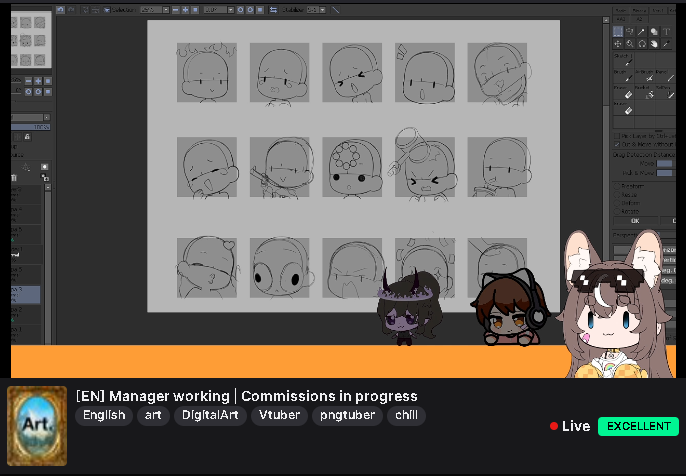The image size is (686, 476).
Task: Click layer list scroll-up arrow
Action: point(47,187)
